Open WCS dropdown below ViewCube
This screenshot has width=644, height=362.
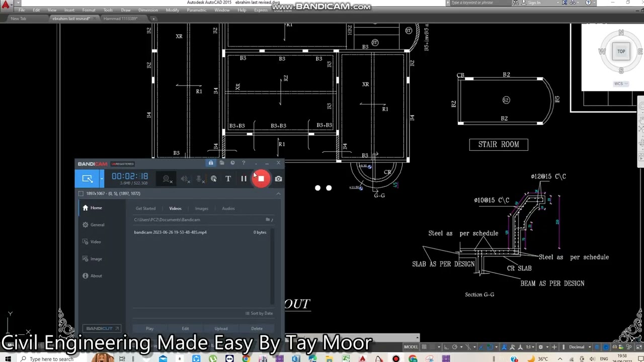tap(621, 84)
